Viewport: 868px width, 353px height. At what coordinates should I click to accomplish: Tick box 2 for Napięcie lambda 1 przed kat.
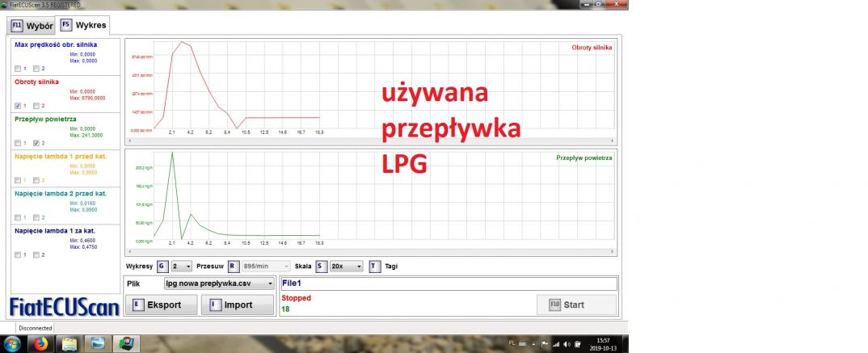point(36,180)
